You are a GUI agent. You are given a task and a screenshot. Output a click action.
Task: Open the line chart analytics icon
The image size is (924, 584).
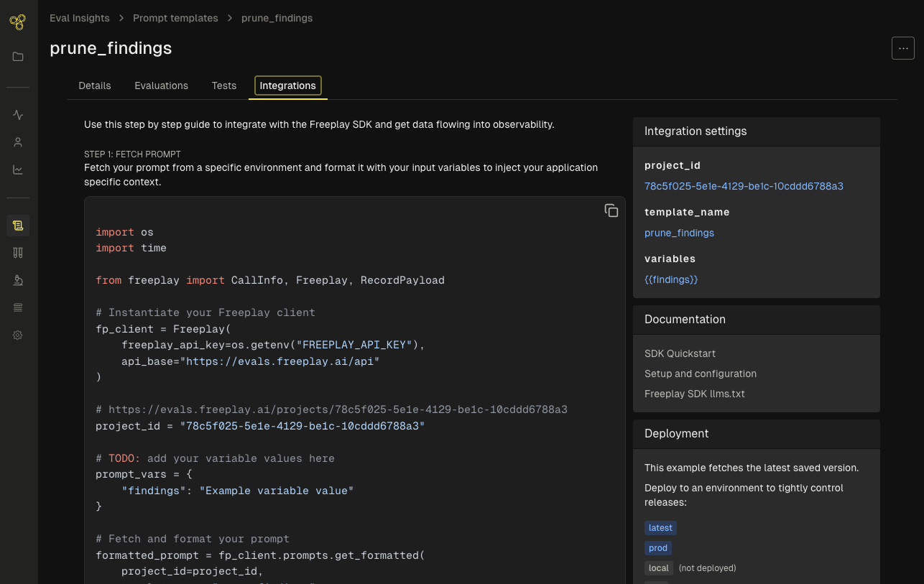pos(18,170)
